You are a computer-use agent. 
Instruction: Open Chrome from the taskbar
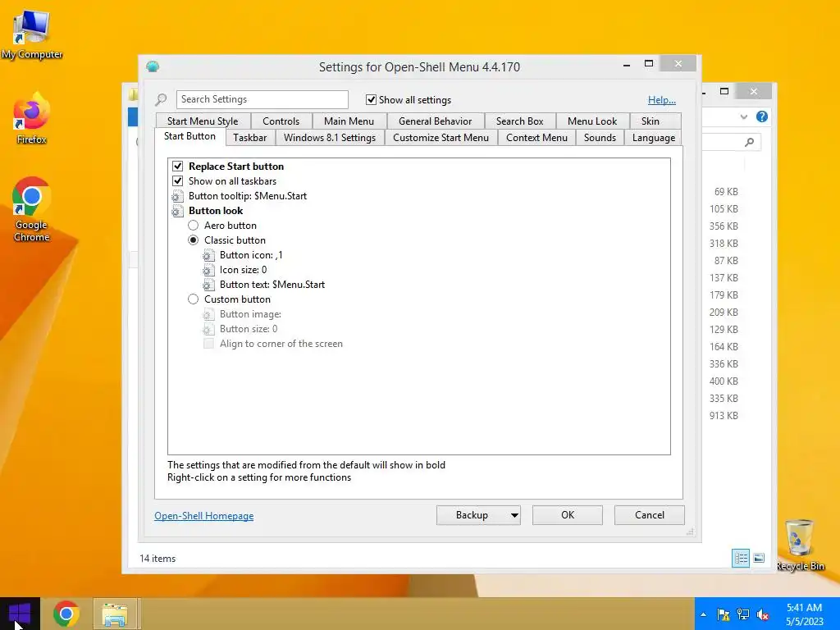pos(66,614)
